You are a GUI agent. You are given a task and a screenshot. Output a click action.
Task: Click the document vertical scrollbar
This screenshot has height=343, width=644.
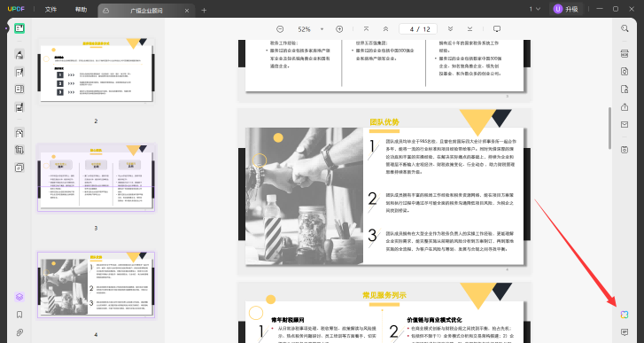pyautogui.click(x=609, y=129)
